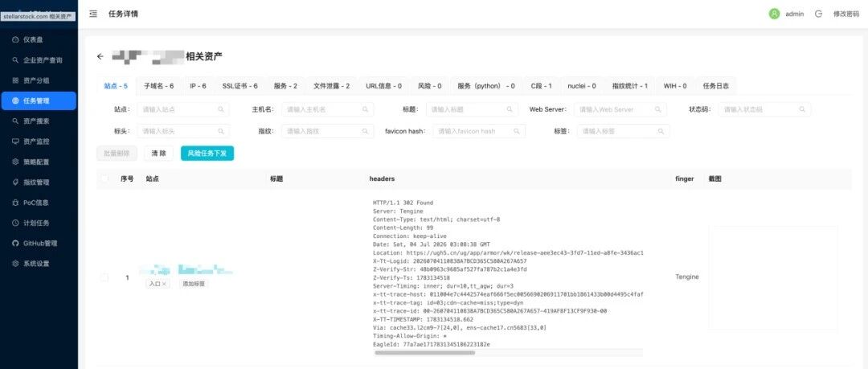
Task: Switch to the 任务日志 tab
Action: tap(716, 86)
